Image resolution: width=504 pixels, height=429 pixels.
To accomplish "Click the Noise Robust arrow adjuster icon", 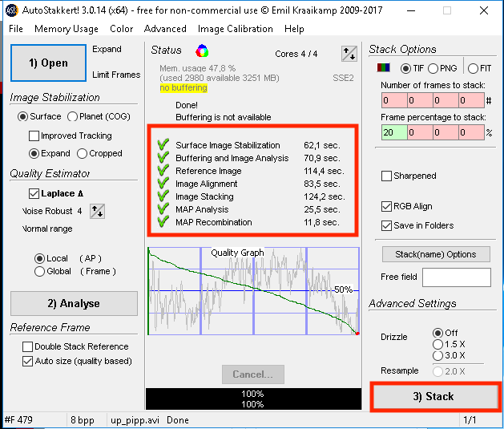I will 97,212.
